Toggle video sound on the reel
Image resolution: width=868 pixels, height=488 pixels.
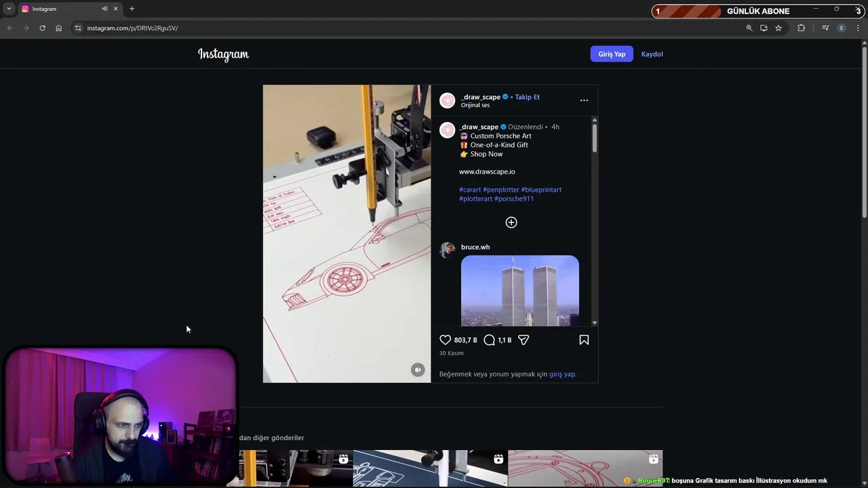pos(418,369)
